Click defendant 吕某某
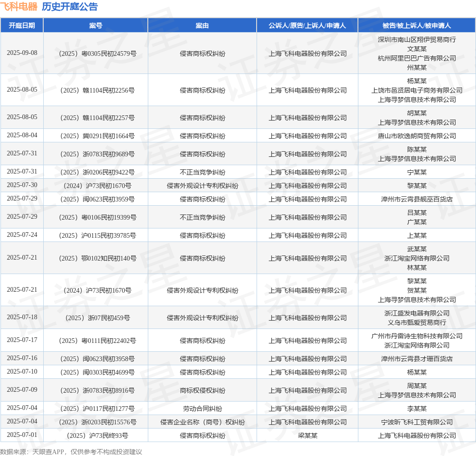The height and width of the screenshot is (456, 476). point(417,213)
